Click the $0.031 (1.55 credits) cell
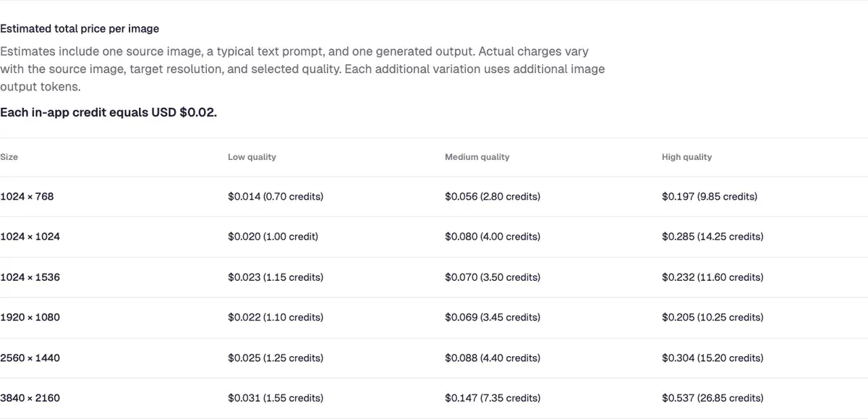The width and height of the screenshot is (868, 419). coord(276,398)
